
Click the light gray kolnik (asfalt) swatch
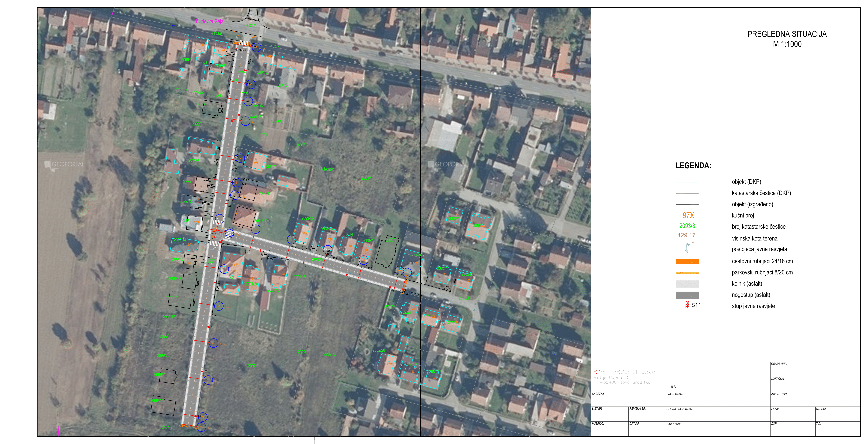(687, 284)
